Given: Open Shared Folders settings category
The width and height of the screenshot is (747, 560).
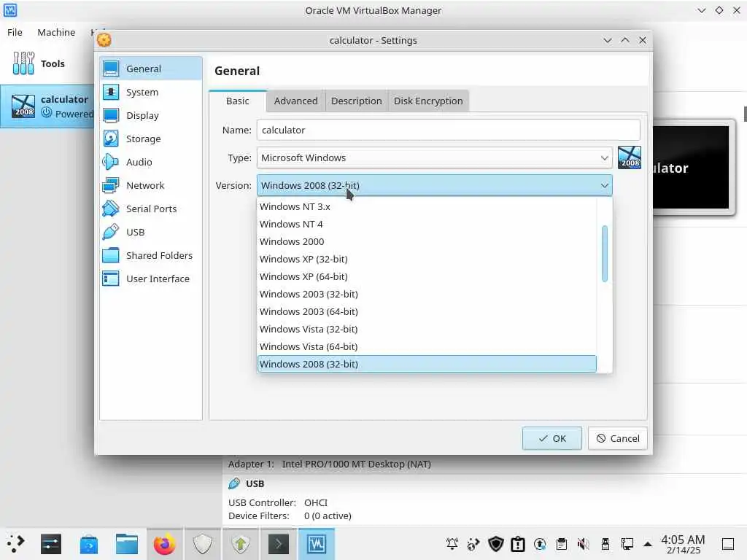Looking at the screenshot, I should [x=150, y=255].
